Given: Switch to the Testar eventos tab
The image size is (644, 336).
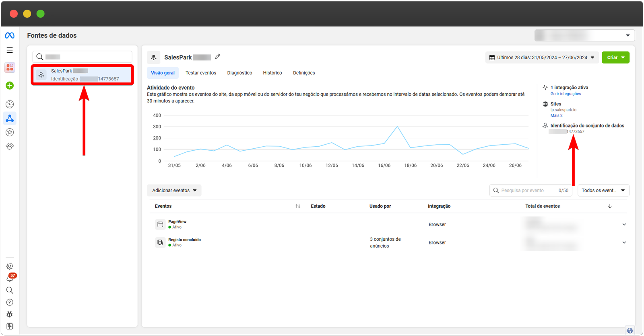Looking at the screenshot, I should 201,73.
